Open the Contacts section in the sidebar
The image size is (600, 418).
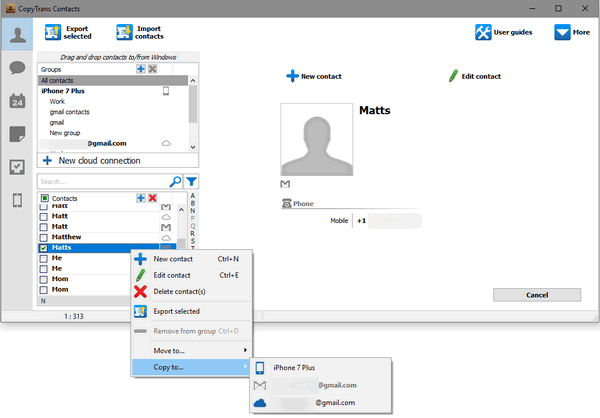point(17,34)
